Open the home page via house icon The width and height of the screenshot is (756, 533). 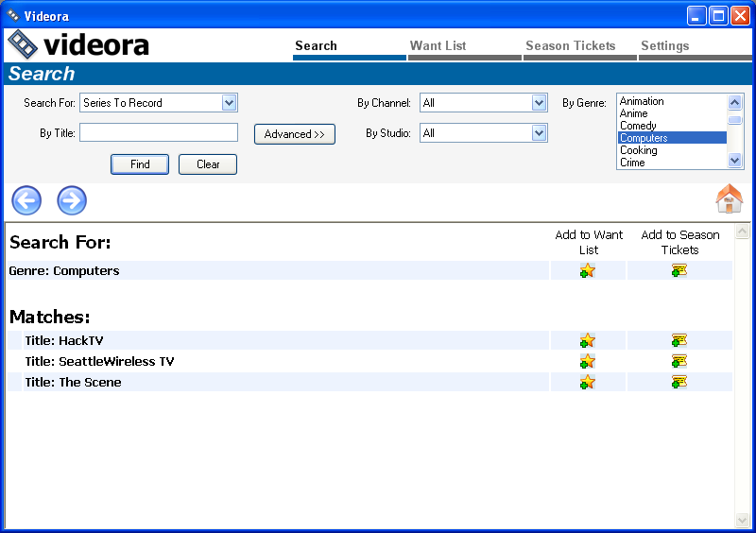[729, 198]
